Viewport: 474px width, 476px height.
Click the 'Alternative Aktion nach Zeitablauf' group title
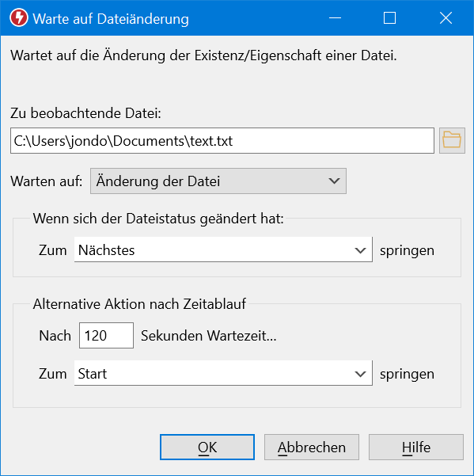point(139,304)
